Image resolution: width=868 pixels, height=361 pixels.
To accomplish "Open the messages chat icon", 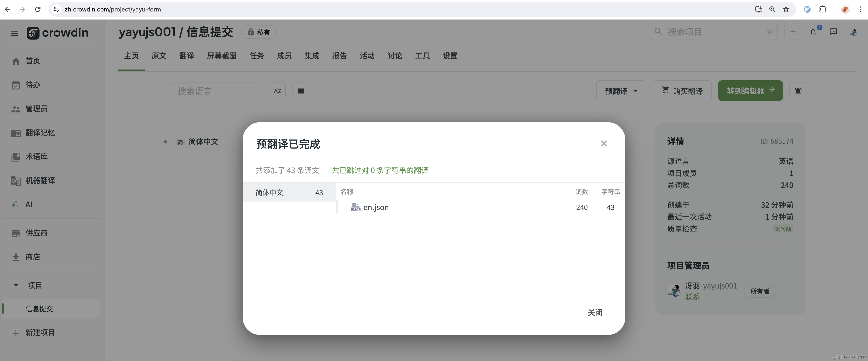I will 833,32.
